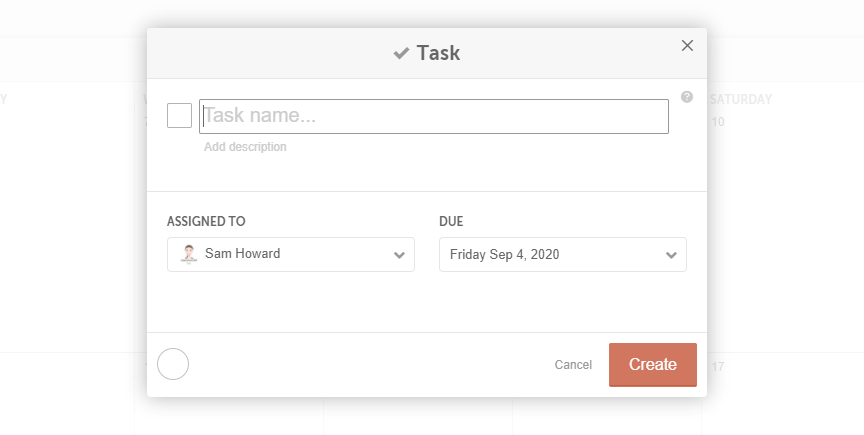Click the empty circle swatch in dialog footer
This screenshot has width=864, height=435.
tap(173, 364)
